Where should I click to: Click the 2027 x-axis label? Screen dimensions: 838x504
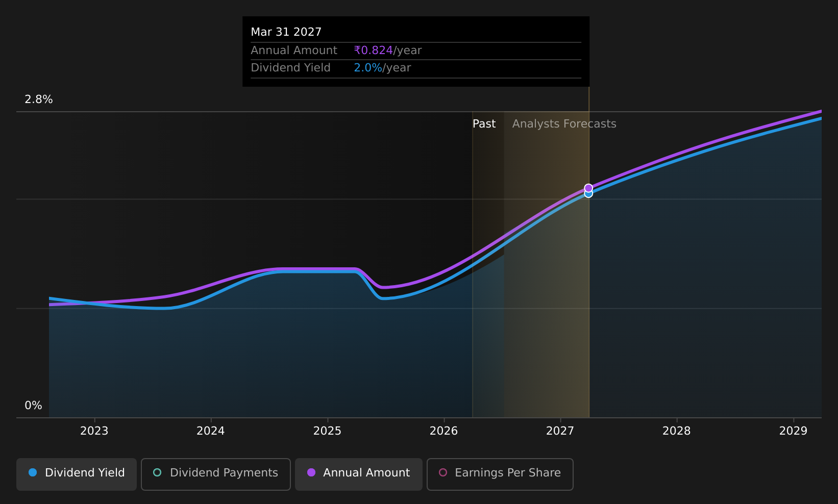[x=560, y=431]
